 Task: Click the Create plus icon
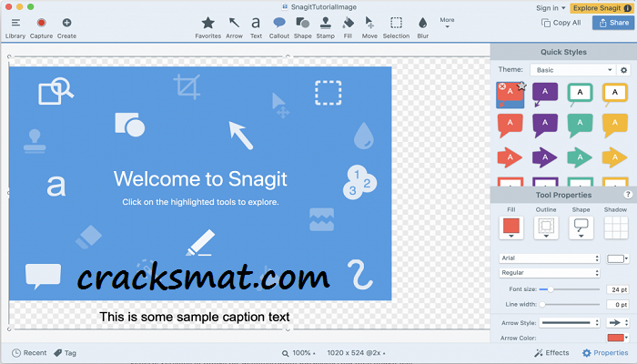[66, 23]
